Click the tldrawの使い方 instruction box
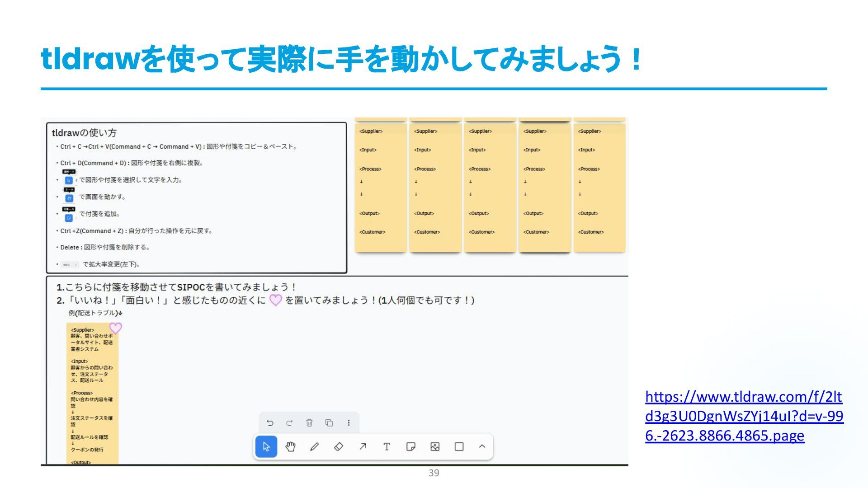This screenshot has width=868, height=488. coord(197,197)
